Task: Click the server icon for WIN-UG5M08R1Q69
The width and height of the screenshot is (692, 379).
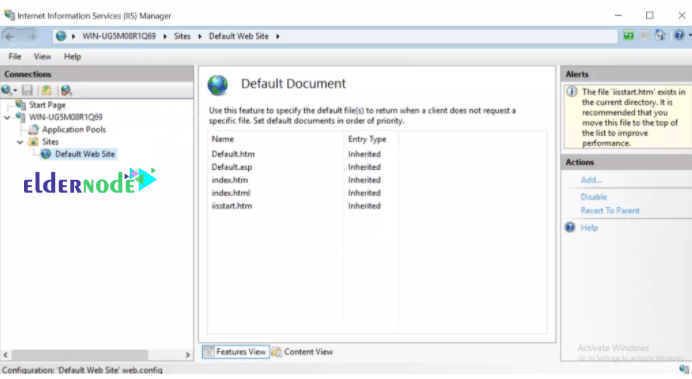Action: pyautogui.click(x=20, y=117)
